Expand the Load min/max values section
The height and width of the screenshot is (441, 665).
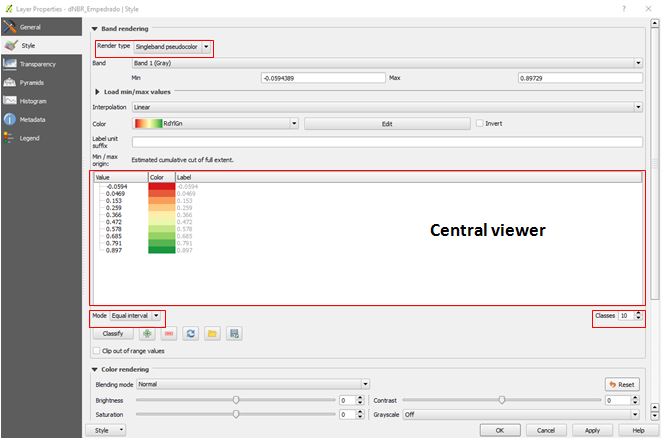96,91
